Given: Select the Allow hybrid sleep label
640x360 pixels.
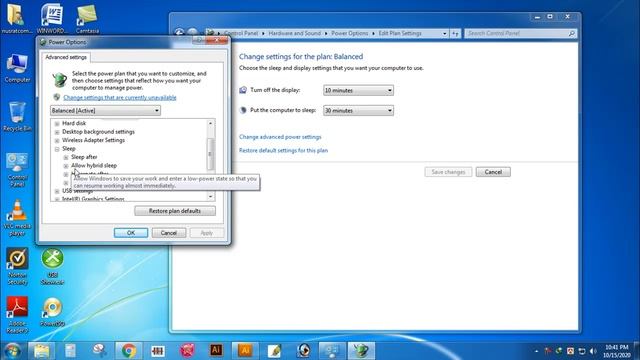Looking at the screenshot, I should (94, 166).
